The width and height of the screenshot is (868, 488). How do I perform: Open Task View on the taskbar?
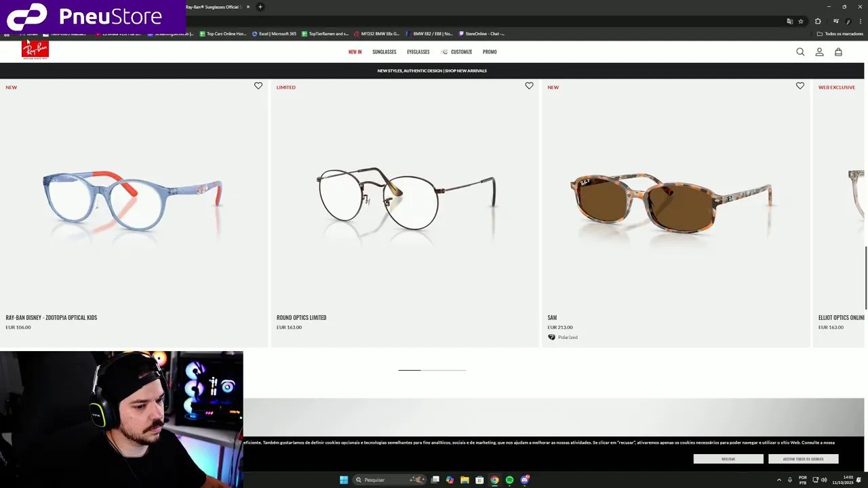[x=435, y=480]
